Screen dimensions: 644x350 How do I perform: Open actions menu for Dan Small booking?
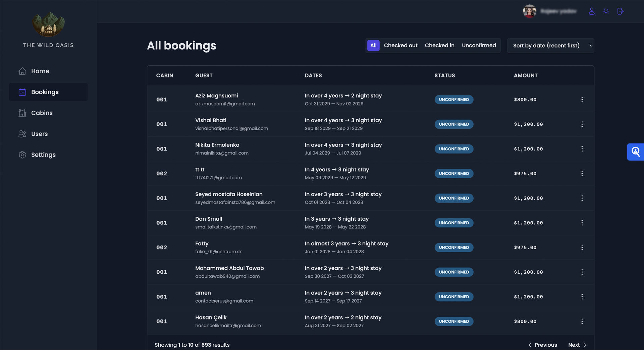point(582,223)
